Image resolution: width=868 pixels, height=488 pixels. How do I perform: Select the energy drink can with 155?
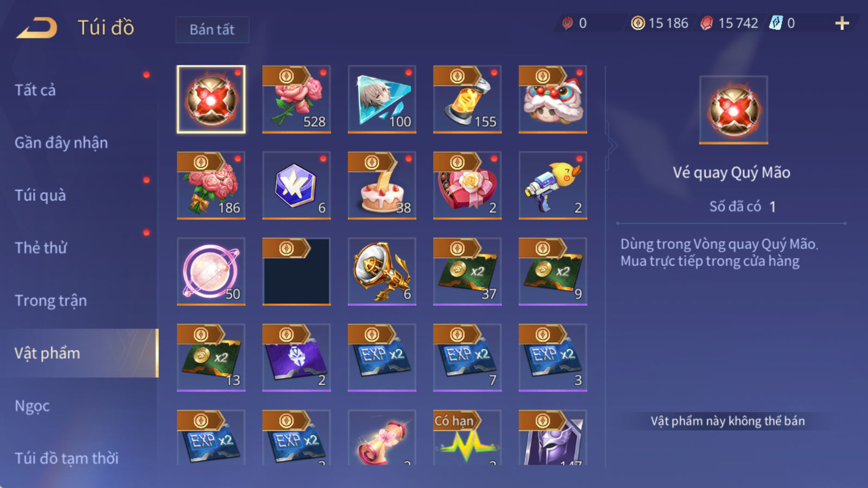(x=467, y=99)
